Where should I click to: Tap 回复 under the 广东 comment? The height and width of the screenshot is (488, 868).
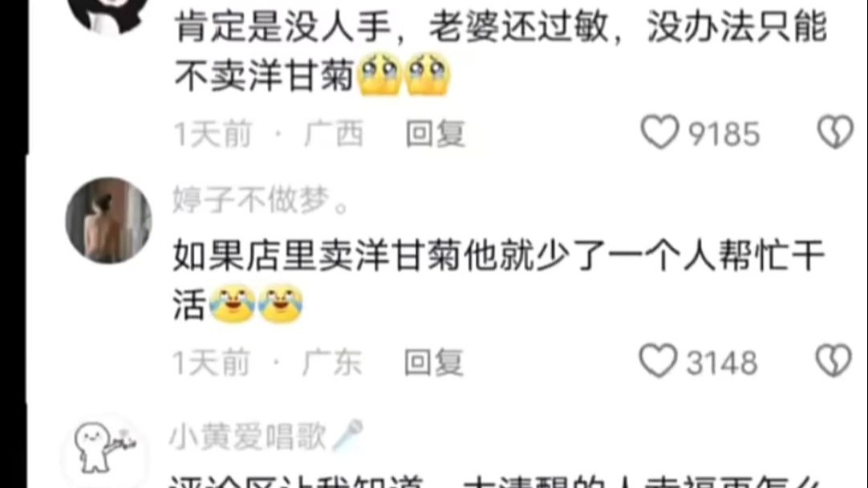433,363
